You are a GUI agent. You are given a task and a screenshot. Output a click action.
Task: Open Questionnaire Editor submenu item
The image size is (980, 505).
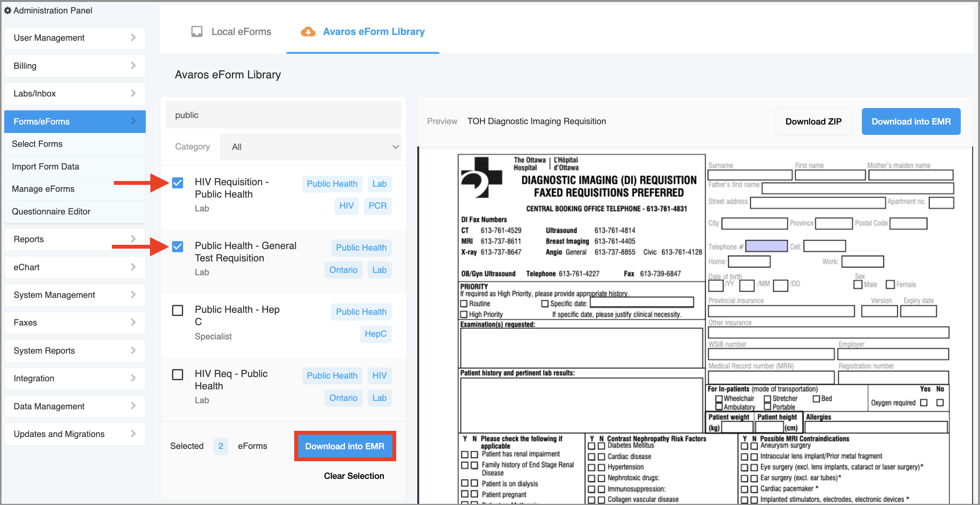pos(75,211)
